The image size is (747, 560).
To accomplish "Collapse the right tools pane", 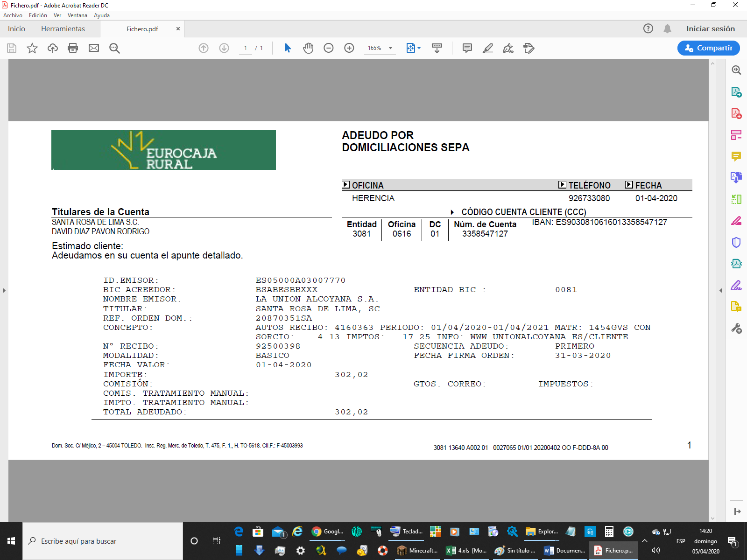I will click(721, 290).
